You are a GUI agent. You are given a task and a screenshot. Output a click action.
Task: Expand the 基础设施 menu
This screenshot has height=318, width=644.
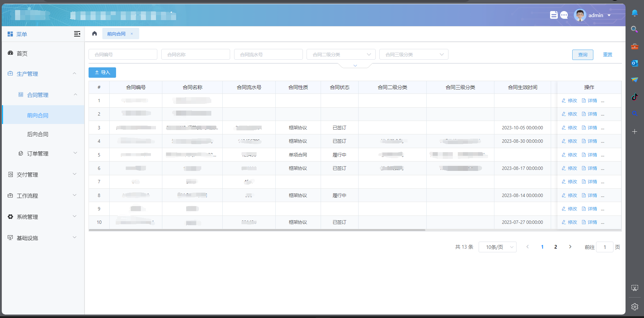74,237
